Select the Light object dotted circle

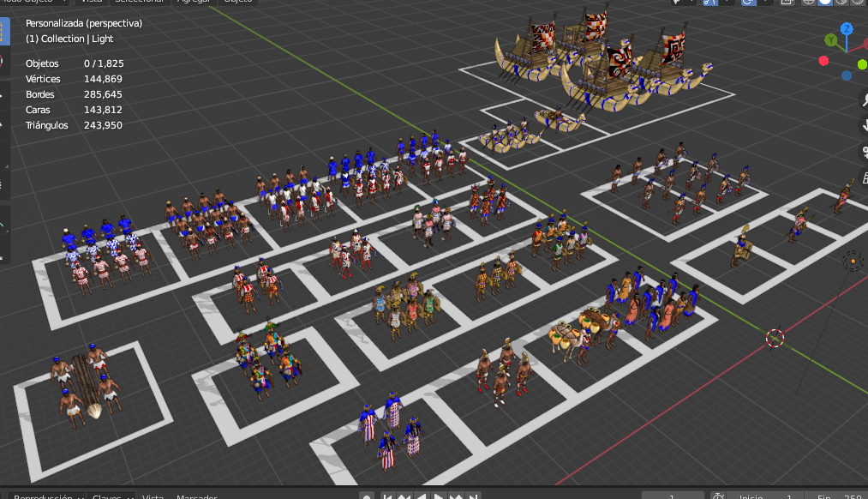click(853, 261)
